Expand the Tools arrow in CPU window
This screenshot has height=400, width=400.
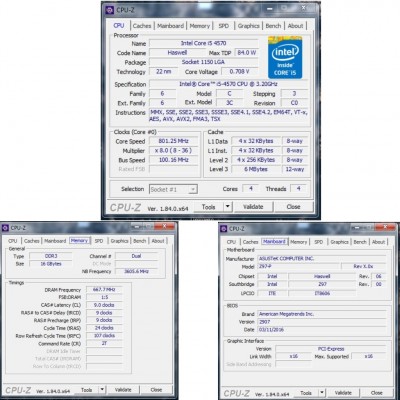point(227,207)
